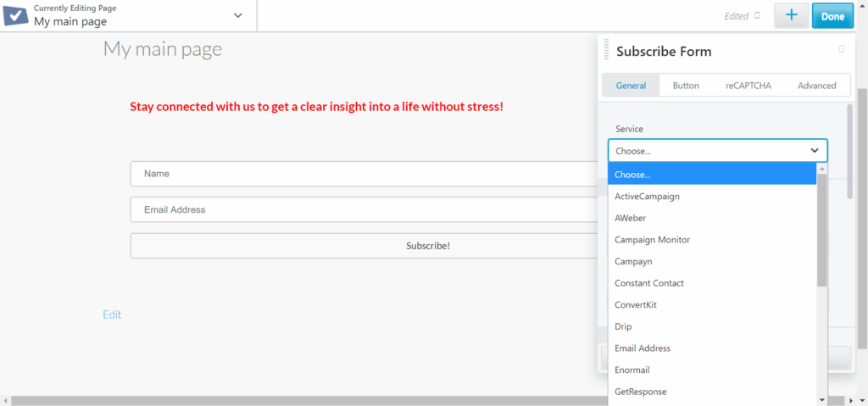
Task: Click the Subscribe Form panel expand icon
Action: (841, 49)
